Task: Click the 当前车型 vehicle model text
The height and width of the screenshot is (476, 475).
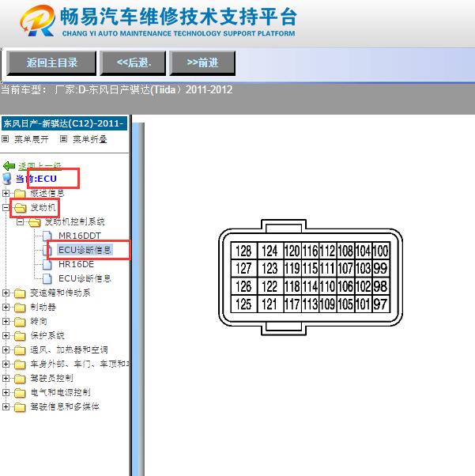Action: (x=116, y=90)
